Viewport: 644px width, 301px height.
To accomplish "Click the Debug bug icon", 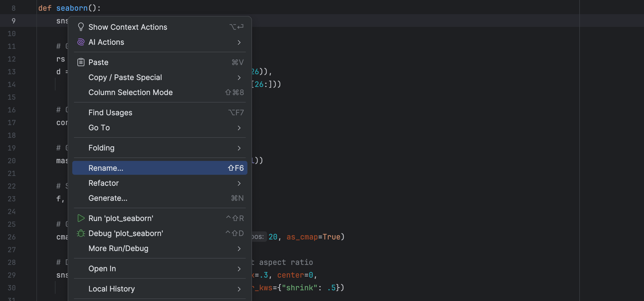I will pyautogui.click(x=81, y=233).
